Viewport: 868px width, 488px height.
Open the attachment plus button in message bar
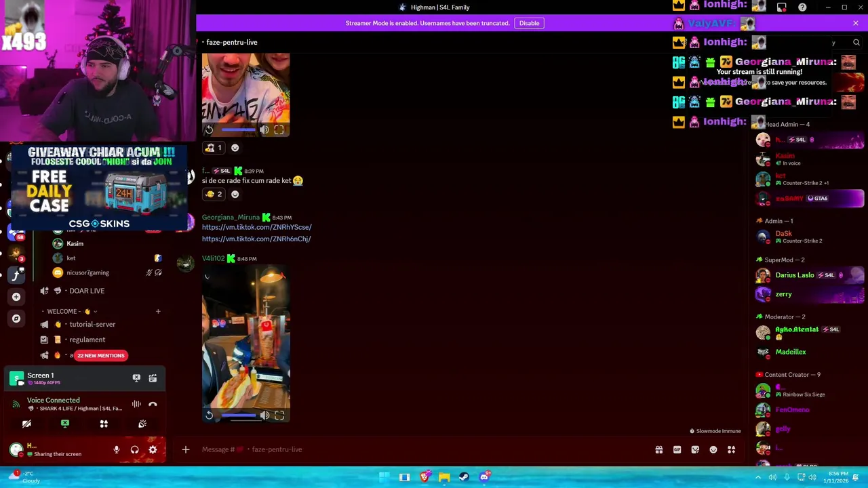click(x=185, y=449)
